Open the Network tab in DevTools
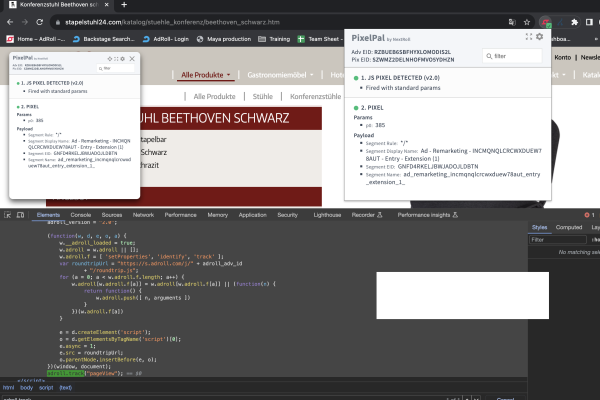This screenshot has height=400, width=600. (x=143, y=214)
